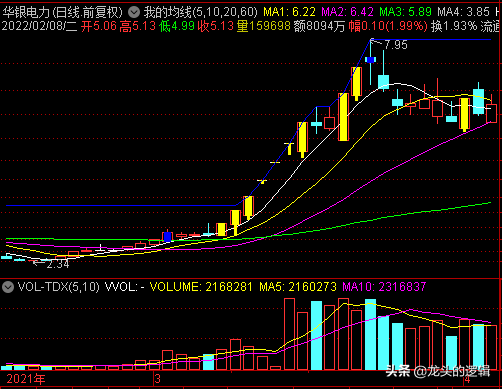Click the low price 低4.99
This screenshot has width=502, height=389.
tap(177, 26)
